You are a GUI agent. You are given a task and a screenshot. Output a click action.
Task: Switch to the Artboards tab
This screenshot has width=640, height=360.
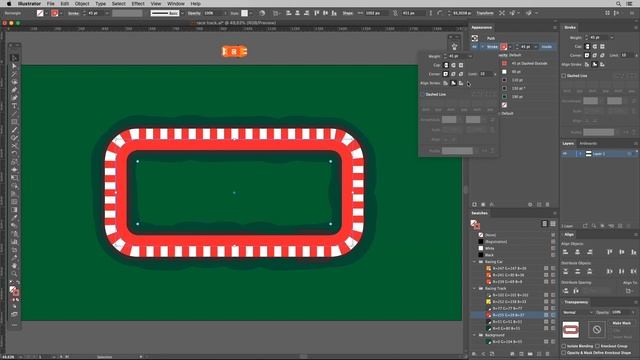(588, 144)
